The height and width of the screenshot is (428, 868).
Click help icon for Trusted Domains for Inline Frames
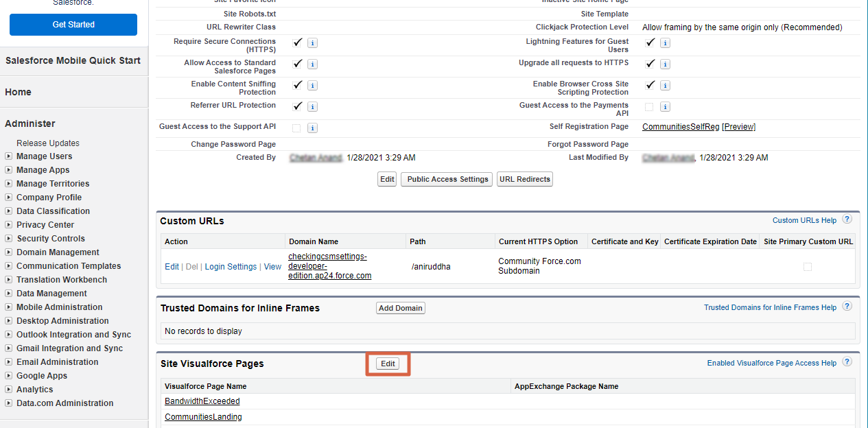tap(847, 307)
